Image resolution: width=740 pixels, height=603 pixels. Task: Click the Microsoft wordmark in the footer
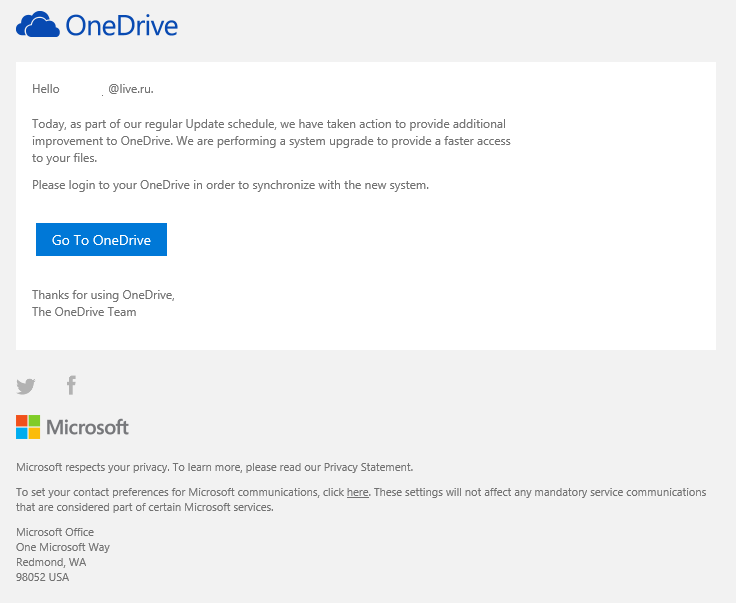pyautogui.click(x=87, y=427)
